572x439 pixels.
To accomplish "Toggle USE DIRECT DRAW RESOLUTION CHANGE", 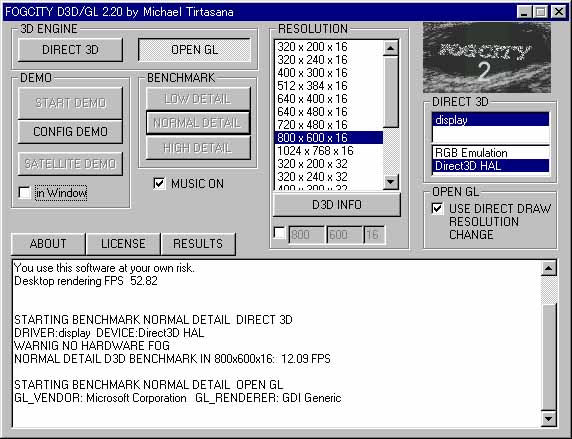I will pos(437,208).
